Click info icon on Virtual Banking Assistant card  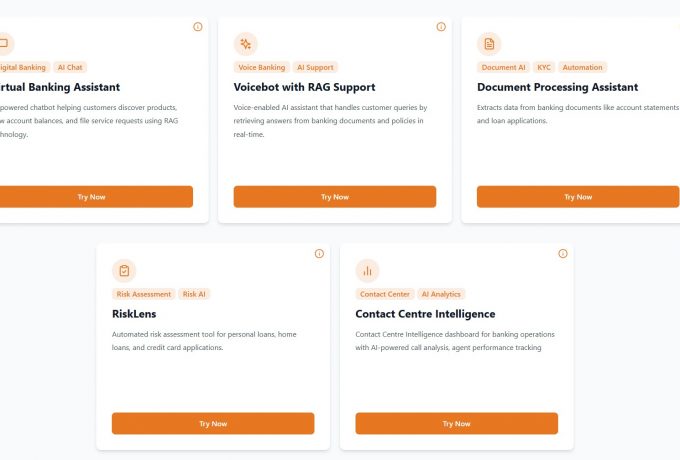pyautogui.click(x=198, y=27)
